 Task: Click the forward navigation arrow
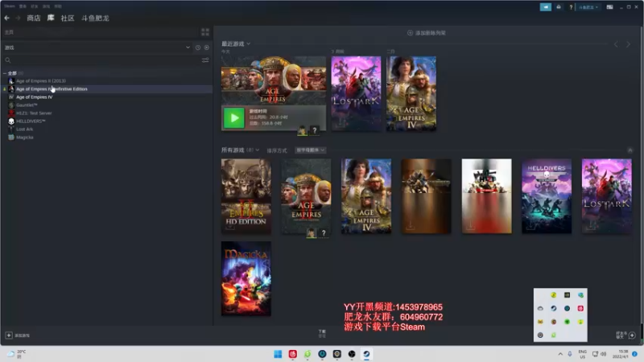[18, 18]
